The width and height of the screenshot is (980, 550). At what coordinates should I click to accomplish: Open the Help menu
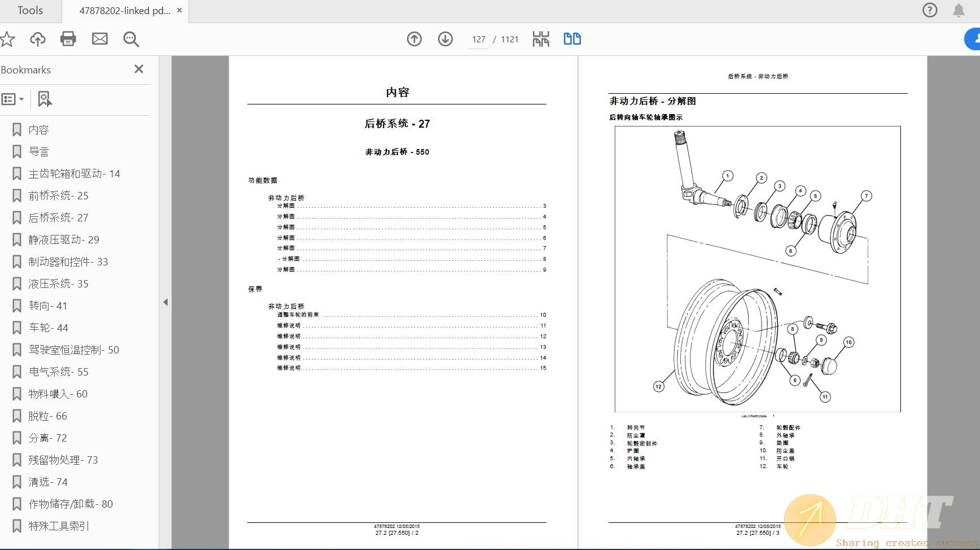pos(929,10)
